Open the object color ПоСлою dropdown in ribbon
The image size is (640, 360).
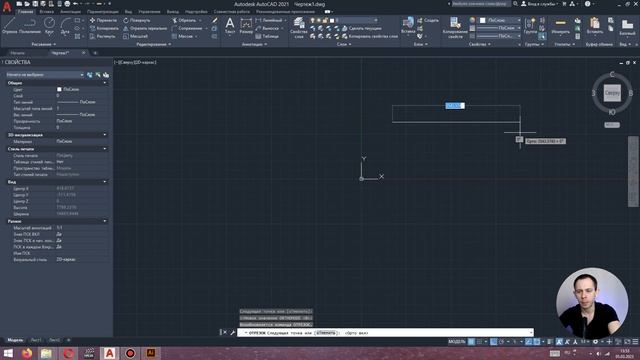point(500,20)
